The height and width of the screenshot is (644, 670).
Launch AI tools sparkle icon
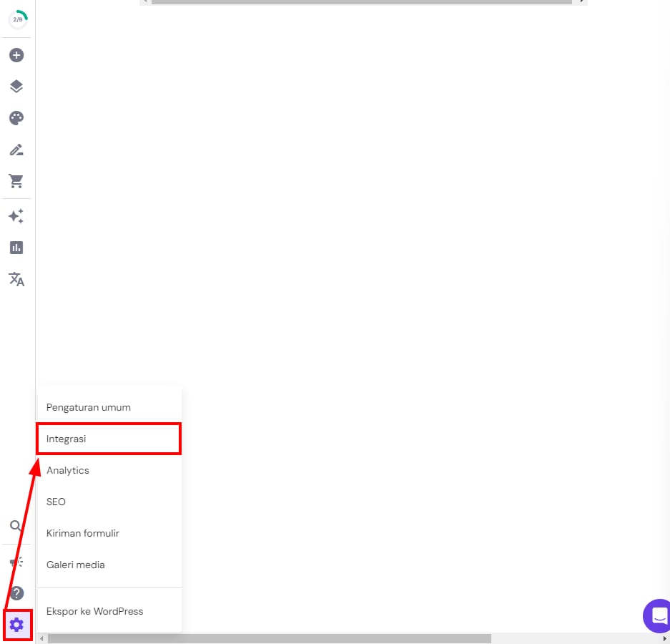tap(16, 216)
